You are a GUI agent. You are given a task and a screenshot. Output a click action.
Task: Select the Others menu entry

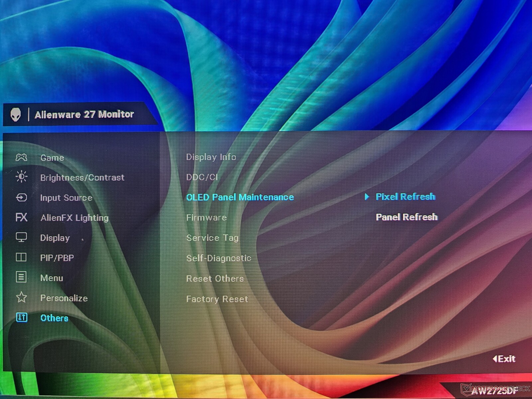click(54, 318)
